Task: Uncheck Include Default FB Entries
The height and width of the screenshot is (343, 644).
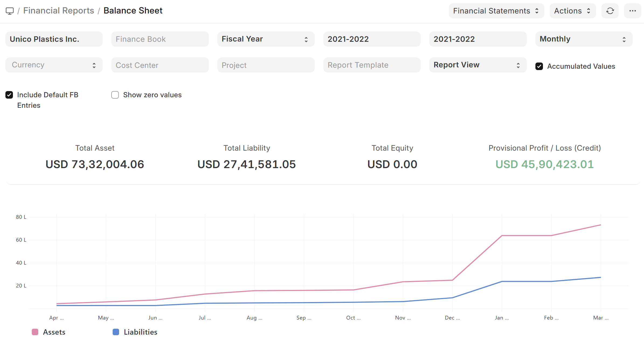Action: [9, 95]
